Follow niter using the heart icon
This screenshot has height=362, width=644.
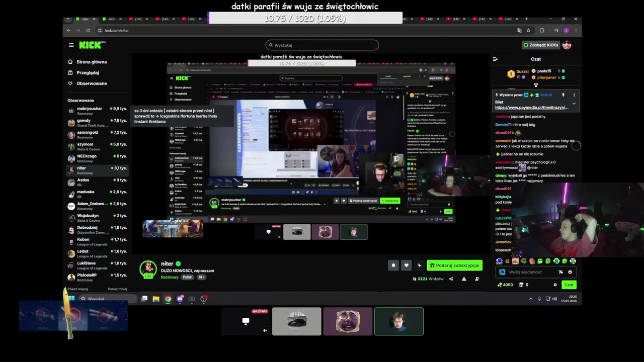(407, 265)
